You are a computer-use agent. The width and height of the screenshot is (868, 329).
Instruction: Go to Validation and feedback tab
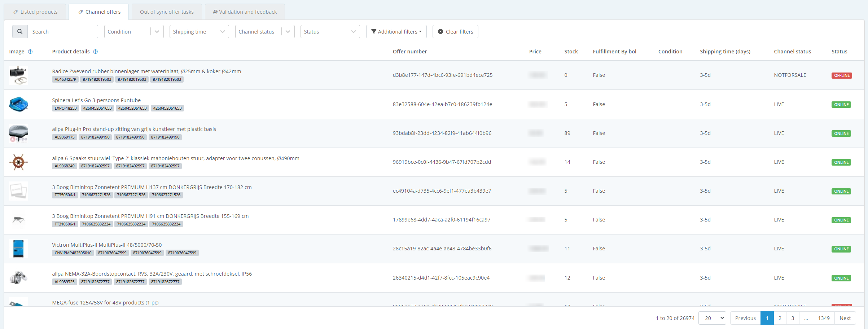pos(245,12)
